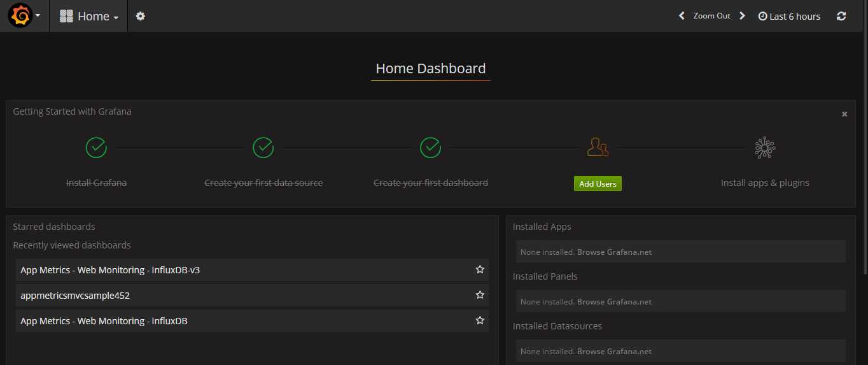
Task: Open the Last 6 hours time picker
Action: 789,17
